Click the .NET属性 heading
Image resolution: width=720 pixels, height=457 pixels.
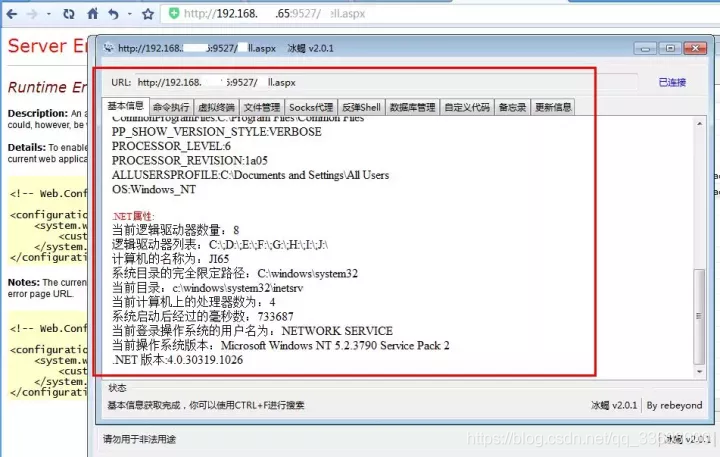133,216
